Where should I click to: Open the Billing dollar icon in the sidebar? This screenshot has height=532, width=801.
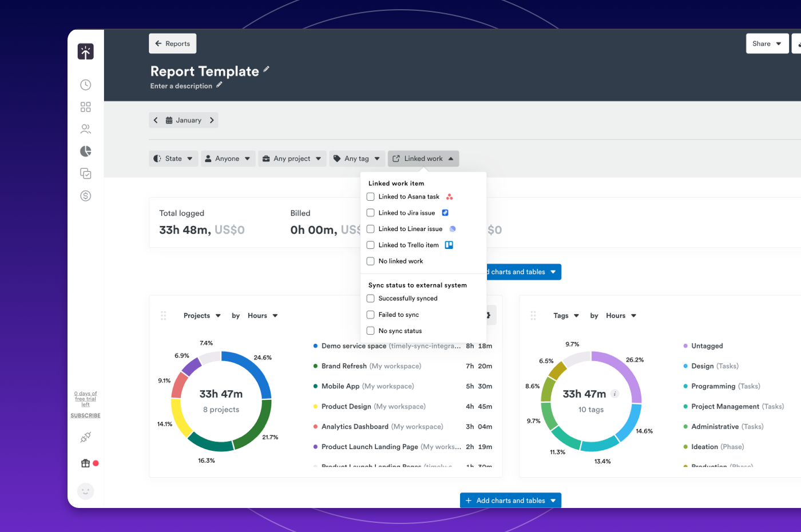pos(85,196)
